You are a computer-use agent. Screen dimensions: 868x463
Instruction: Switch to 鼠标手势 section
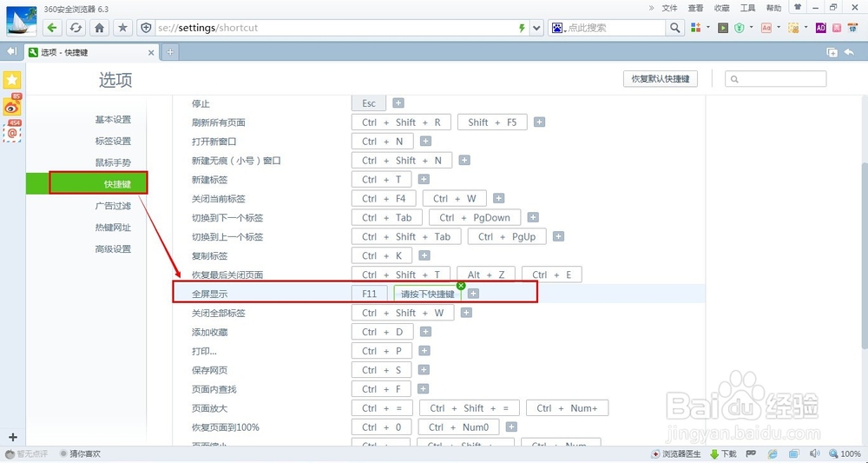pos(113,162)
